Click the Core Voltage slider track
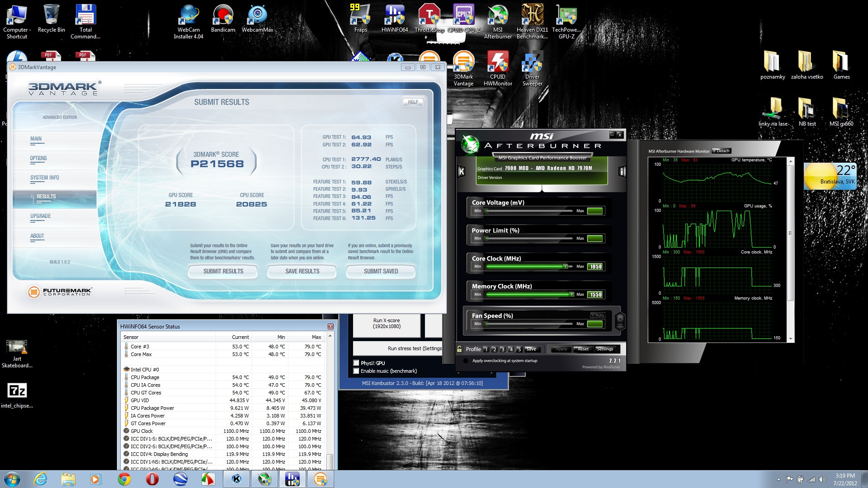This screenshot has height=488, width=868. click(x=529, y=211)
